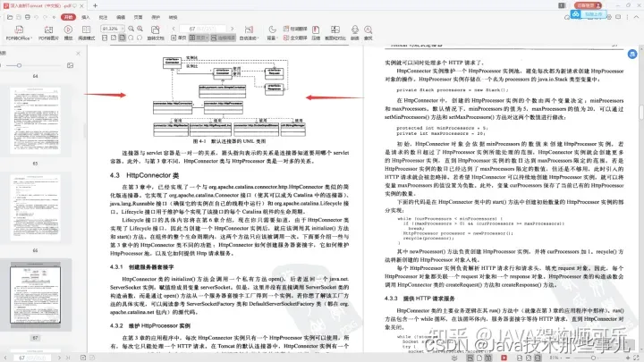Click the 压缩 compress icon

point(316,32)
